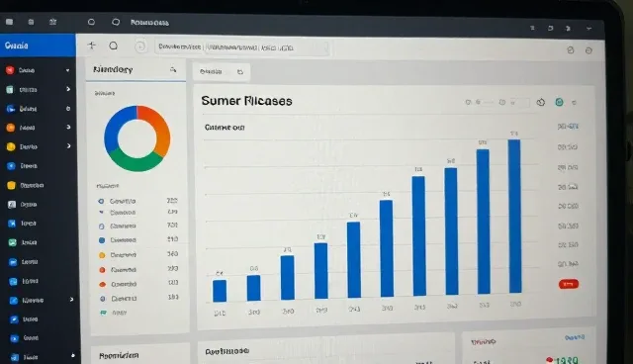
Task: Click the green flag icon under the legend list
Action: coord(103,313)
